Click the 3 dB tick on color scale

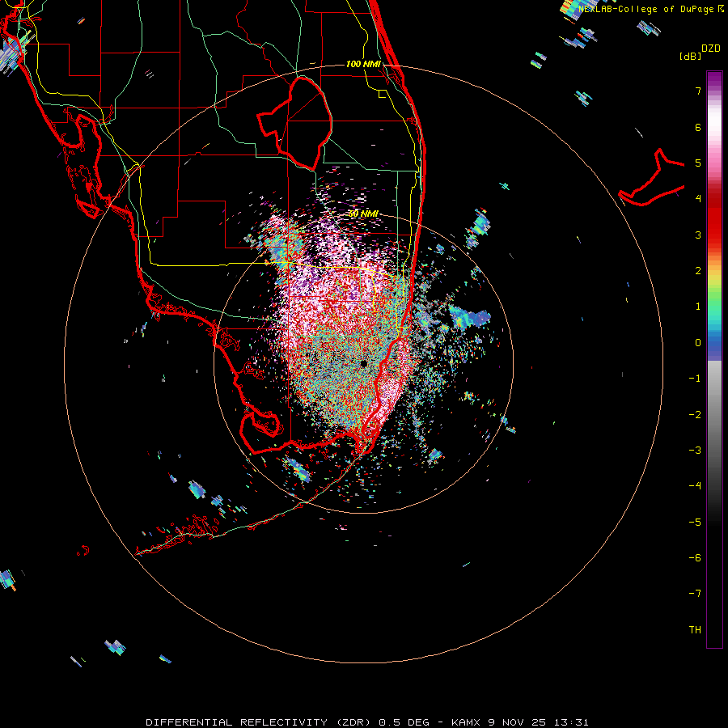click(698, 235)
